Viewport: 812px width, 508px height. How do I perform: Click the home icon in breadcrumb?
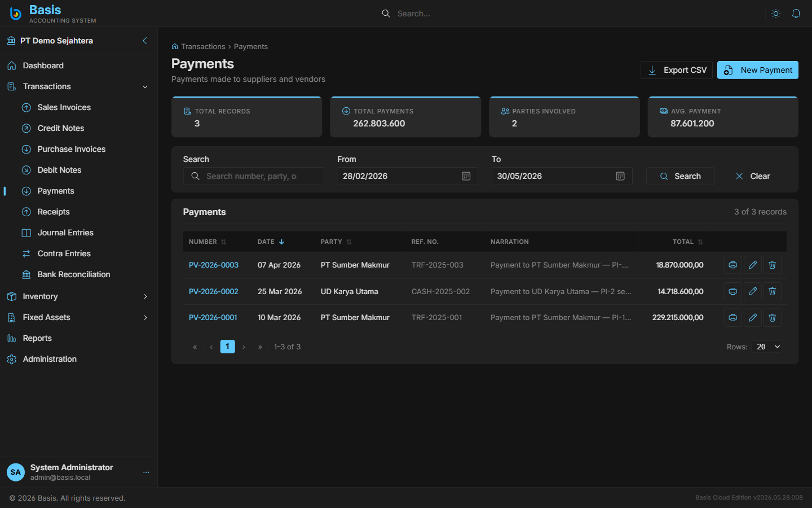pos(175,47)
